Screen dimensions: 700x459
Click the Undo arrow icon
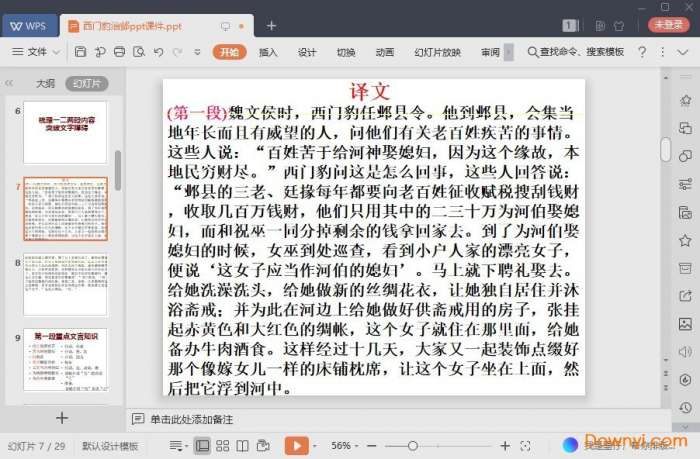pos(156,52)
